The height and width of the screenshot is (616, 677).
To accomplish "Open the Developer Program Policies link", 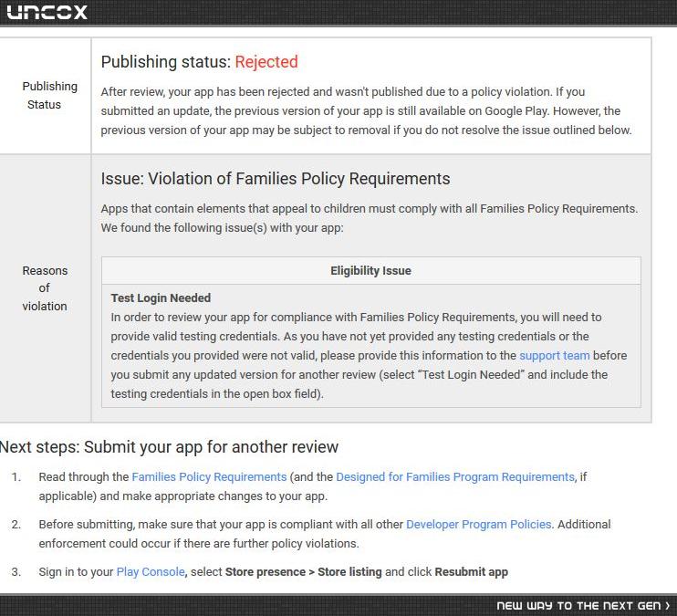I will 479,525.
